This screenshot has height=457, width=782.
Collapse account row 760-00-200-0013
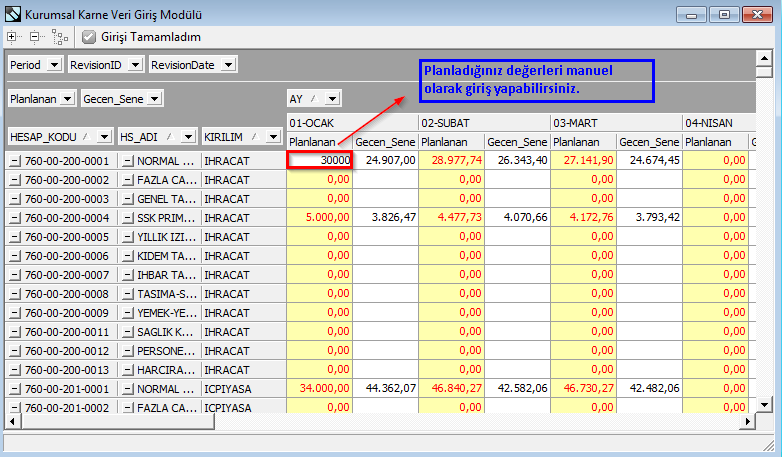pyautogui.click(x=15, y=370)
